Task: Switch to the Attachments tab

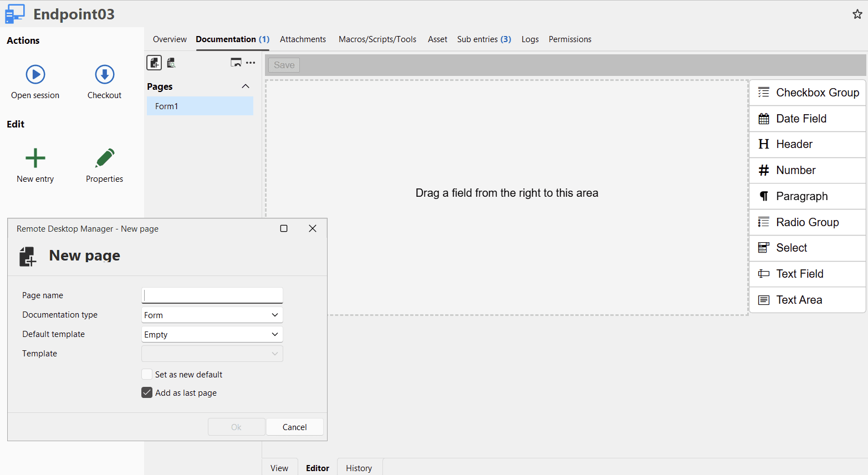Action: coord(303,39)
